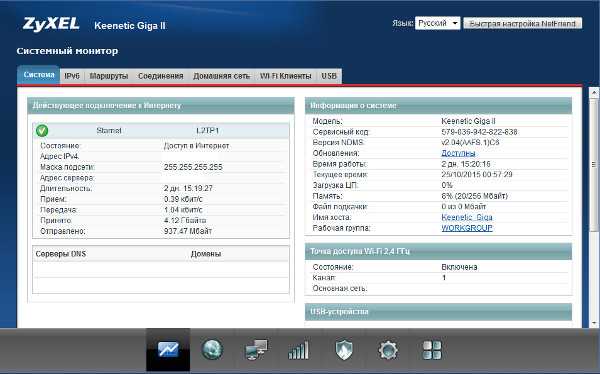Image resolution: width=600 pixels, height=374 pixels.
Task: Click the green connection status checkmark
Action: pyautogui.click(x=42, y=131)
